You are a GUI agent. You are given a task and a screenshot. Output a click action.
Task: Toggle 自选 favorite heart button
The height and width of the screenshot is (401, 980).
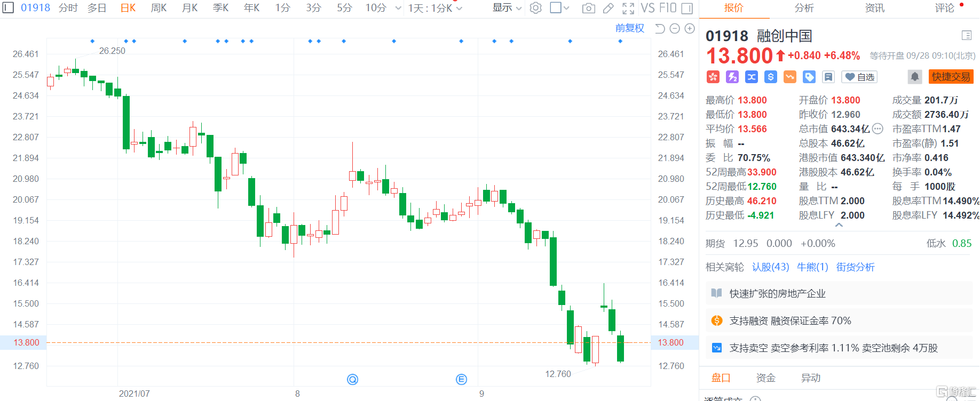tap(859, 77)
